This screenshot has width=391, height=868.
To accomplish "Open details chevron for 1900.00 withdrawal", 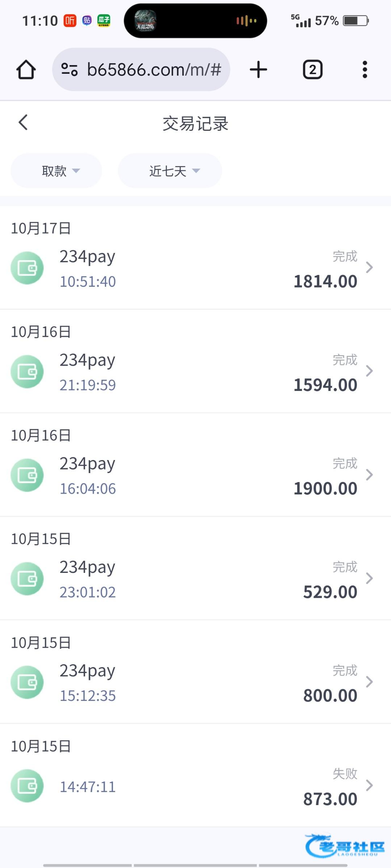I will [369, 475].
